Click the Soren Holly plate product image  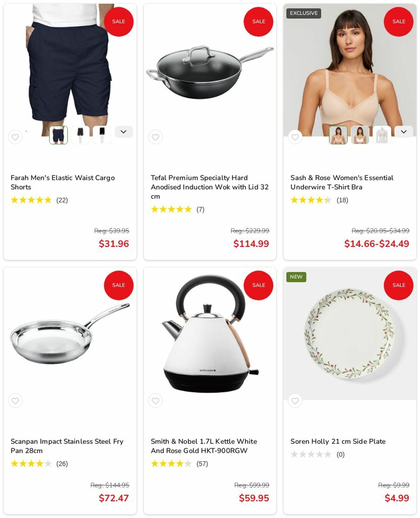(x=350, y=333)
